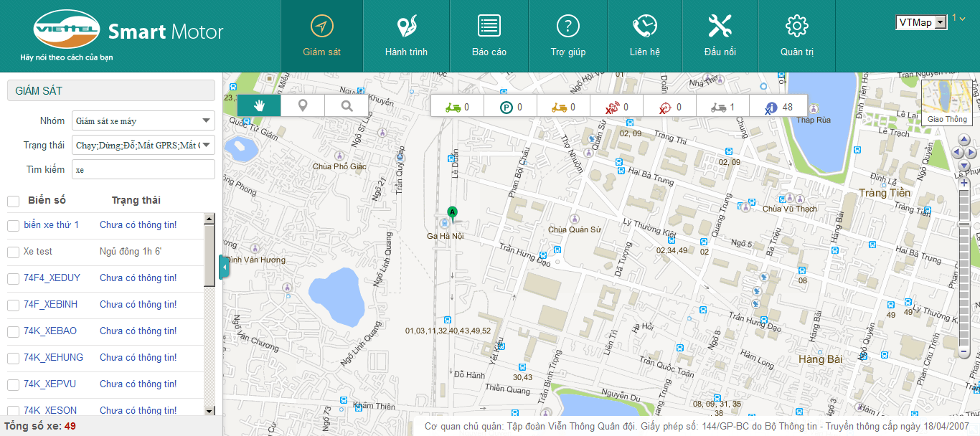Tick the checkbox for Xe test
Viewport: 980px width, 436px height.
[13, 252]
